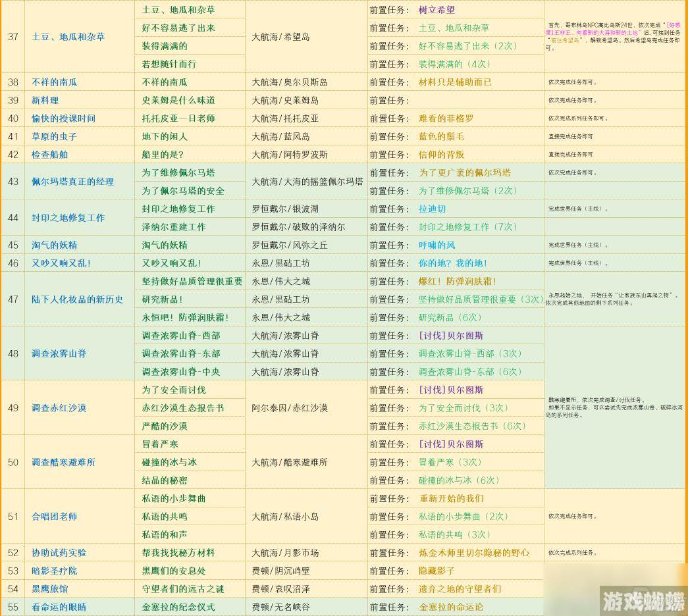Click prerequisite 重新开始的我们
Viewport: 688px width, 616px height.
[452, 498]
